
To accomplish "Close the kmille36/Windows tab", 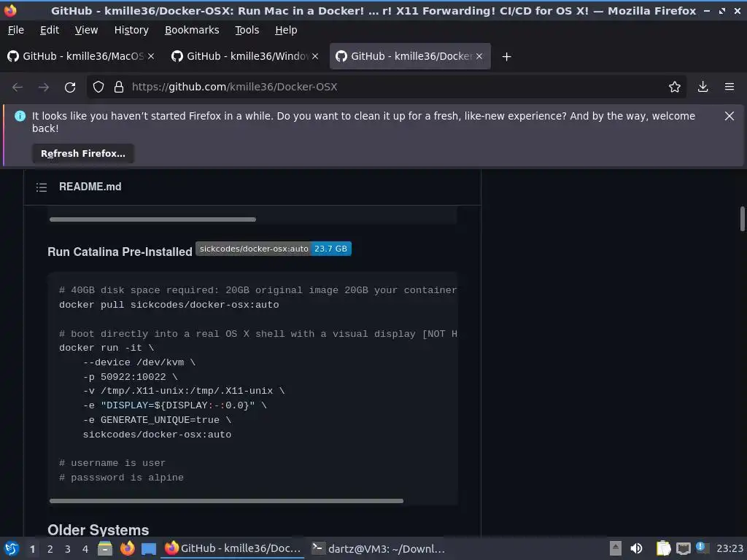I will point(315,57).
